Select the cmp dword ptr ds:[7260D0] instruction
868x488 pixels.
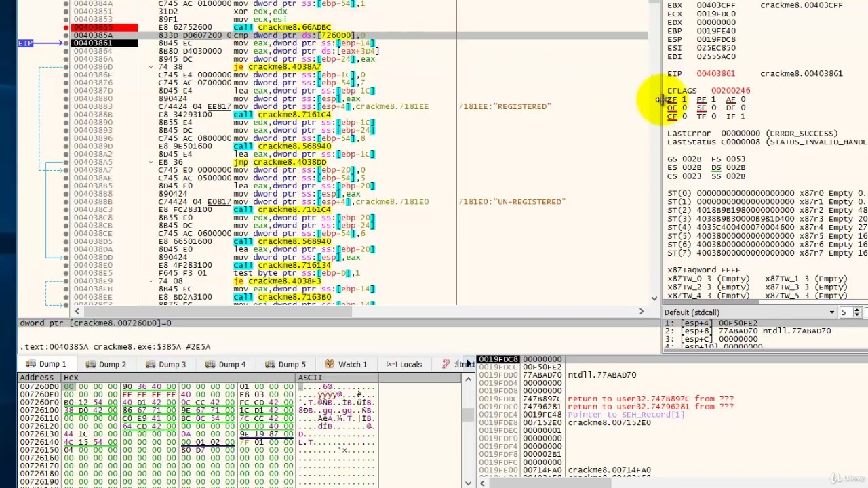[299, 35]
